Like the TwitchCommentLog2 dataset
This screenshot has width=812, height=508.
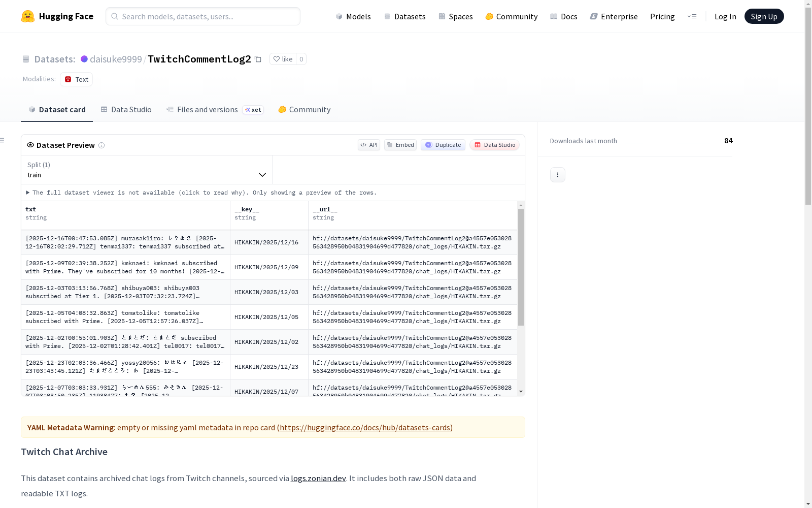coord(283,59)
